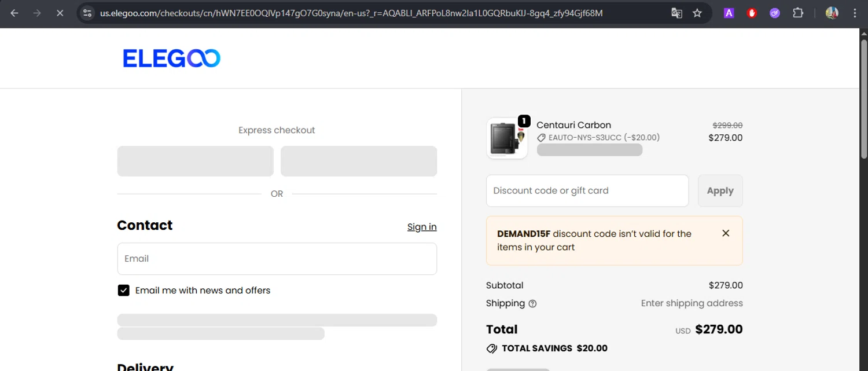The image size is (868, 371).
Task: Focus the Discount code or gift card field
Action: tap(587, 191)
